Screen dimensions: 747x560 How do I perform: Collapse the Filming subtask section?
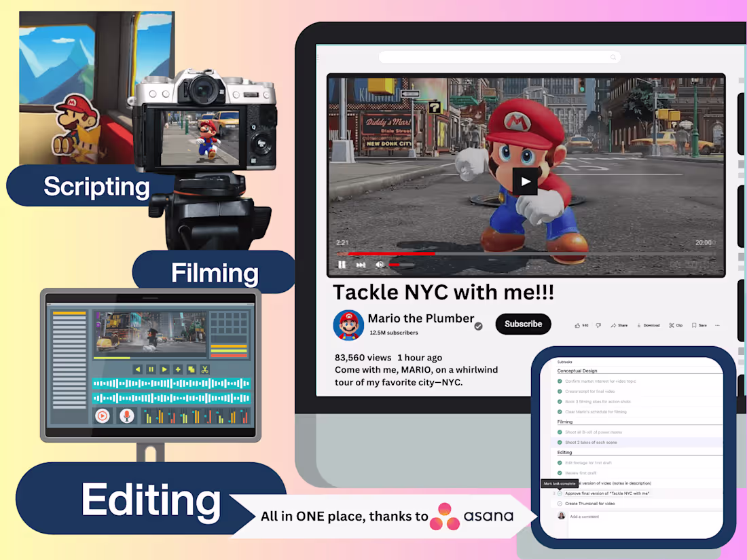(564, 422)
